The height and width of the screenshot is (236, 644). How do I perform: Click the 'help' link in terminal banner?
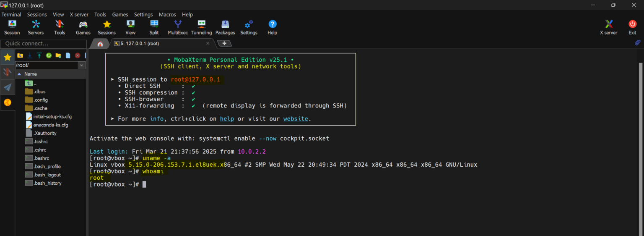coord(227,119)
